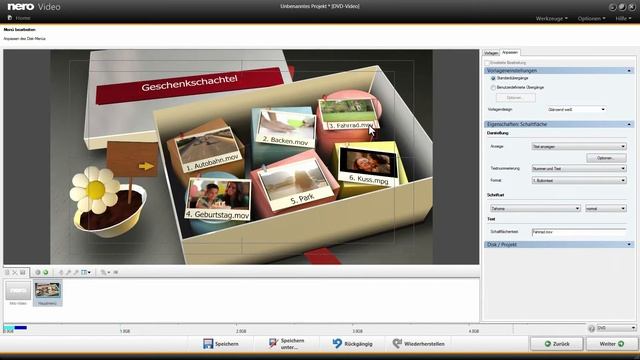Open the Format dropdown
The height and width of the screenshot is (360, 640).
[x=579, y=180]
